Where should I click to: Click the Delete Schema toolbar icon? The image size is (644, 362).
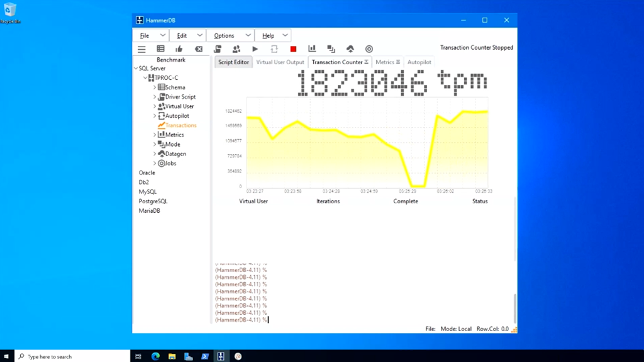point(199,49)
